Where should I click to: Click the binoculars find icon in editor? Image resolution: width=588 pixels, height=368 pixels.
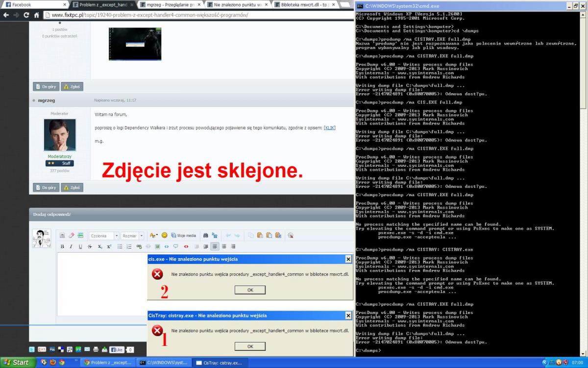206,236
